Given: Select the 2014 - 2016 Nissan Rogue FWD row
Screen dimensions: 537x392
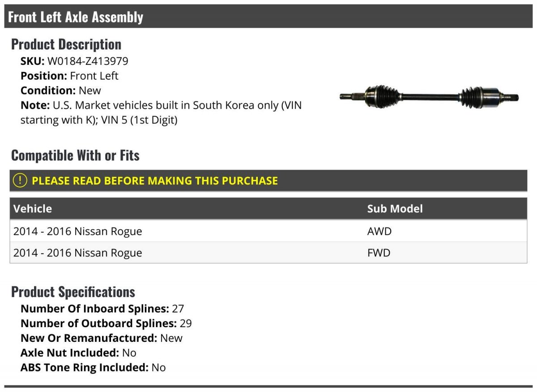Looking at the screenshot, I should (x=268, y=253).
